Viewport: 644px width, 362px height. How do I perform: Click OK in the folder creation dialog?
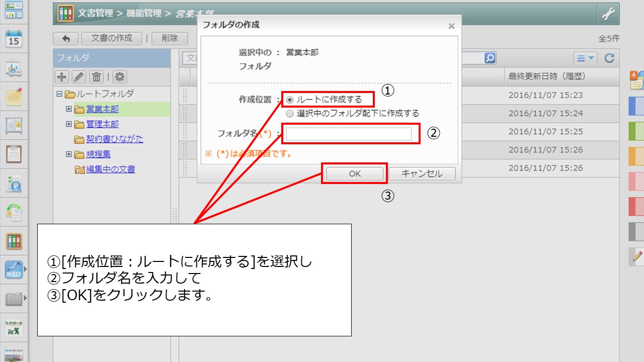point(355,173)
